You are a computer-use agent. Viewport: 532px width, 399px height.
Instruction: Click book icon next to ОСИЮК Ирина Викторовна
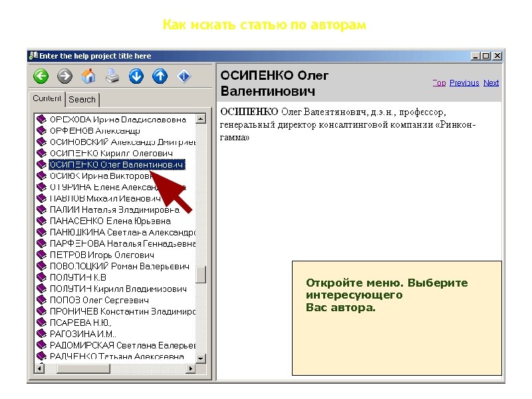[x=41, y=176]
